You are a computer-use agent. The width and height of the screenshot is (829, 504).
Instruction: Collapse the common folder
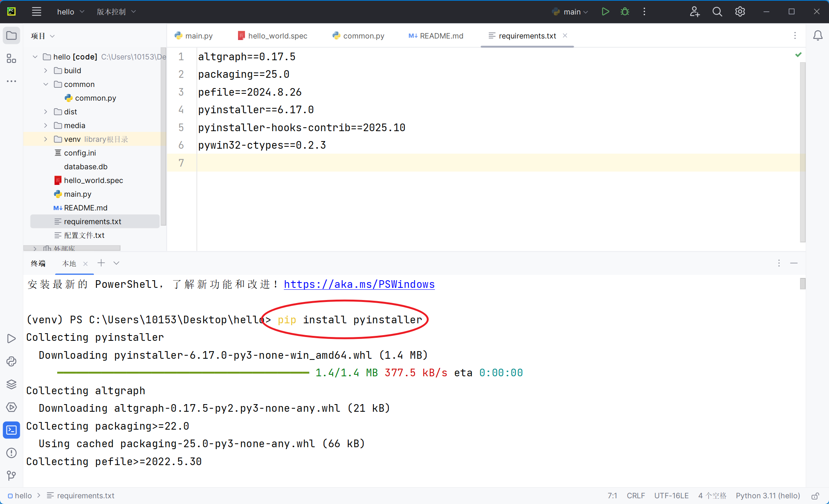46,84
